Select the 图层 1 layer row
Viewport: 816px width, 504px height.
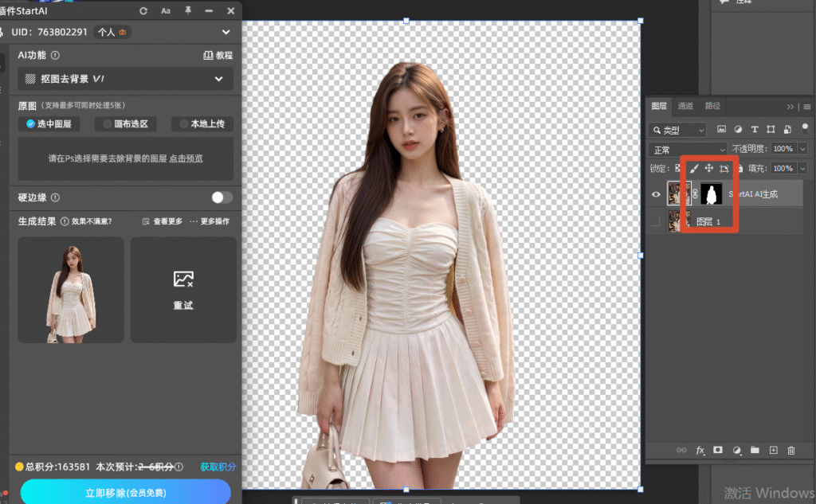(x=724, y=221)
